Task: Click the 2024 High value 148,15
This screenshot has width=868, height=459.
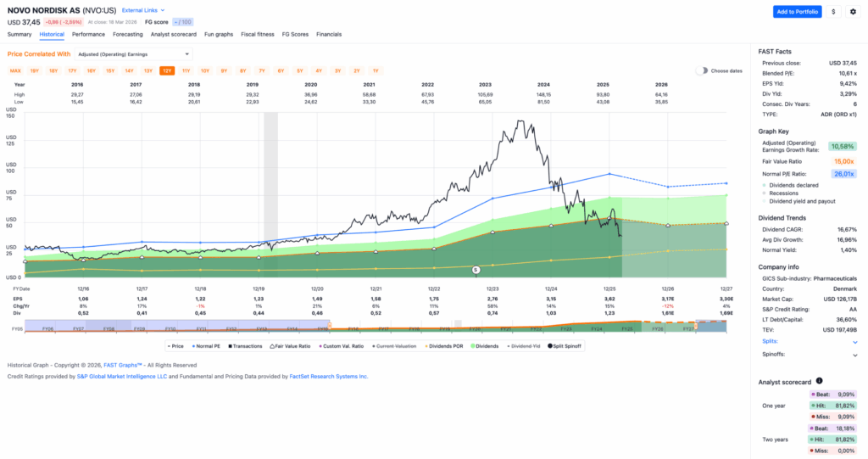Action: pos(543,95)
